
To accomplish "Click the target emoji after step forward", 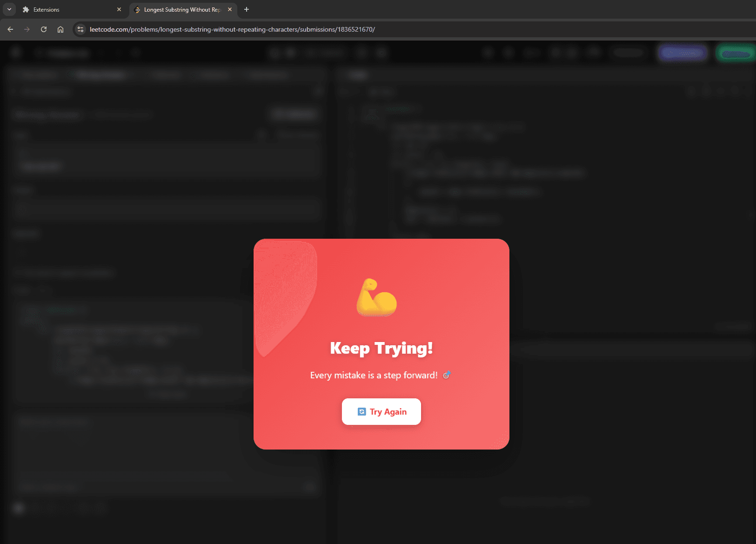I will (x=446, y=375).
